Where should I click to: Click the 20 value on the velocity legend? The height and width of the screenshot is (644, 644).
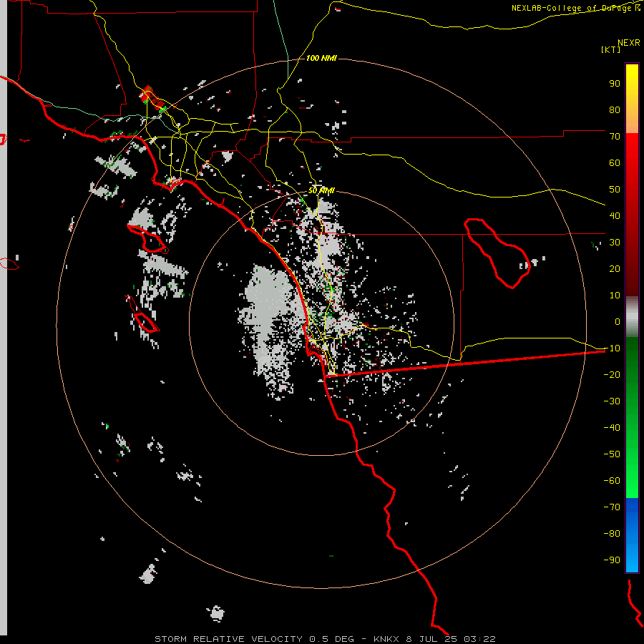pos(615,268)
